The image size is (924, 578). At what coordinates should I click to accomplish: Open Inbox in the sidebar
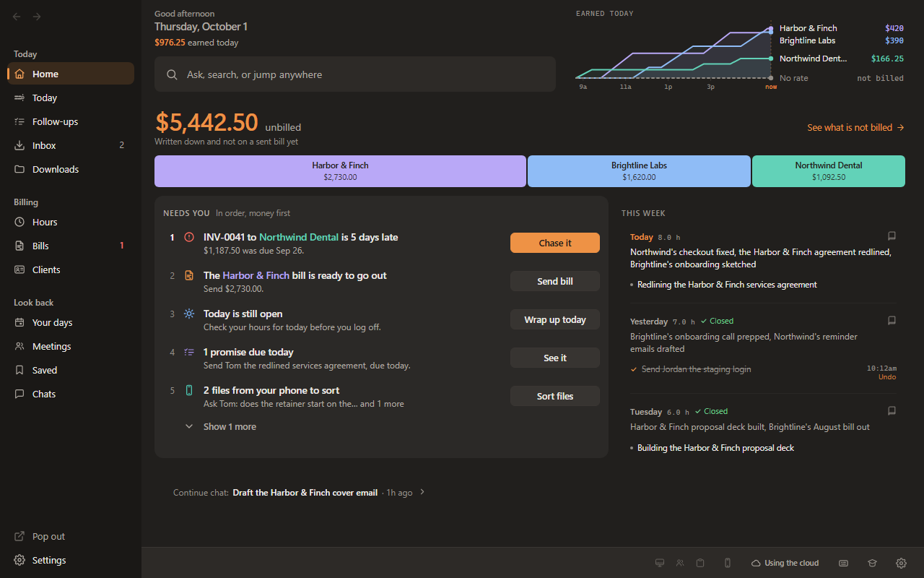pos(71,145)
